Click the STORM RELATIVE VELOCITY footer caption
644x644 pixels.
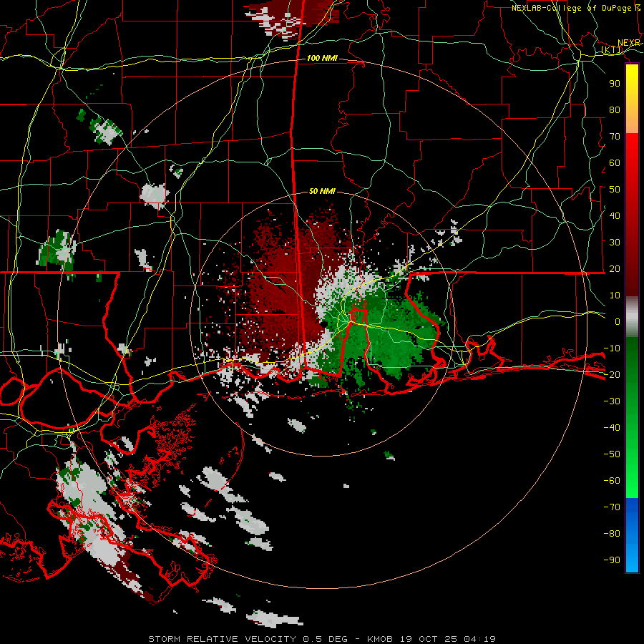point(322,639)
